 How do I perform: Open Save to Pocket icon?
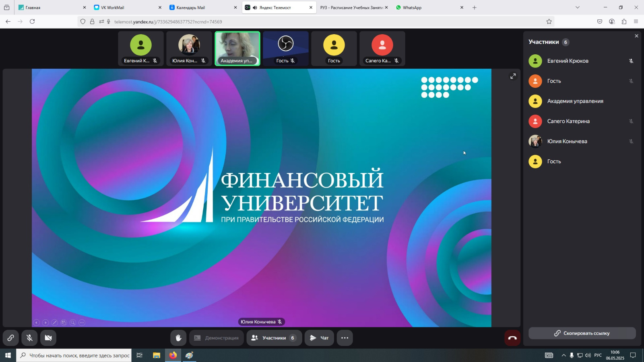point(600,22)
